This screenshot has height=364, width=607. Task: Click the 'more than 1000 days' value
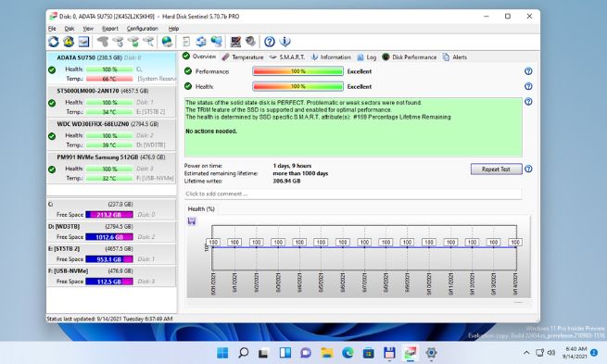[x=300, y=173]
